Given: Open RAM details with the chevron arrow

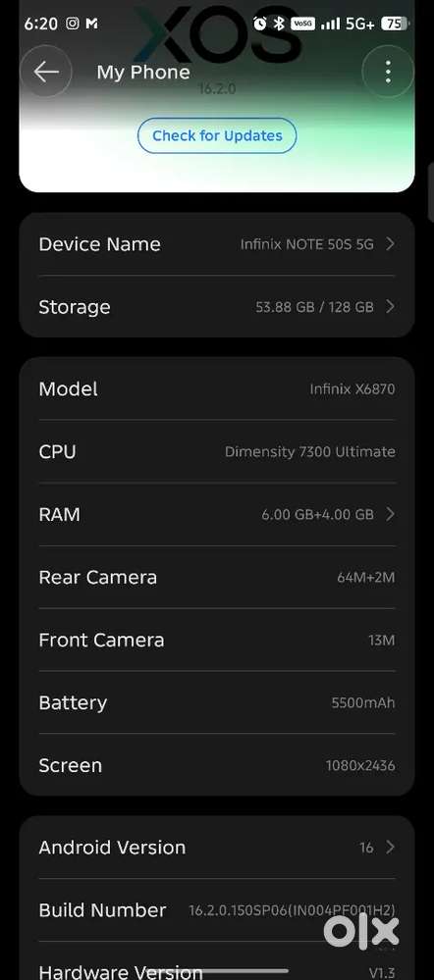Looking at the screenshot, I should point(390,514).
